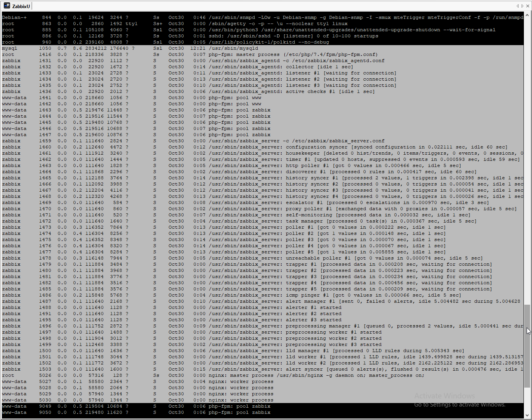Click PID 1477 in the poller #5 row
This screenshot has height=420, width=532.
(x=45, y=252)
